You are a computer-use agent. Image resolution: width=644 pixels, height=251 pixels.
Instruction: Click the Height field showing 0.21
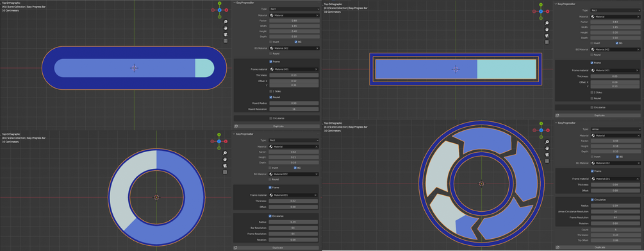point(294,157)
